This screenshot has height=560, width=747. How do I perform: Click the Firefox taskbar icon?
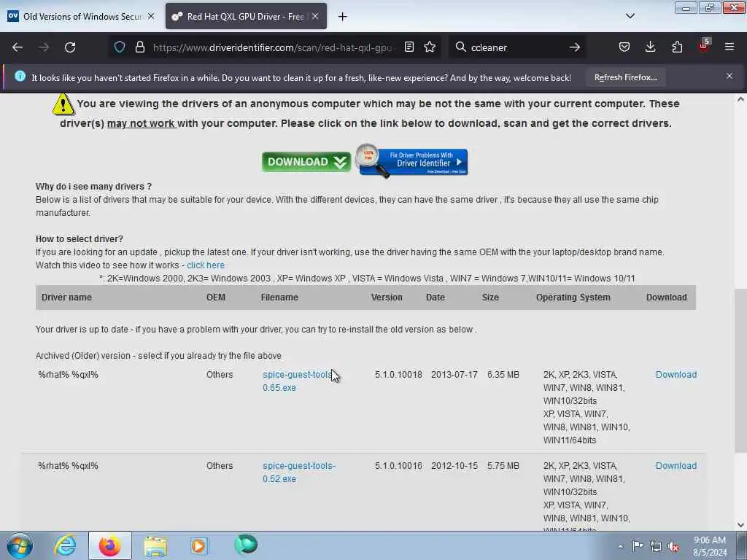(x=109, y=545)
